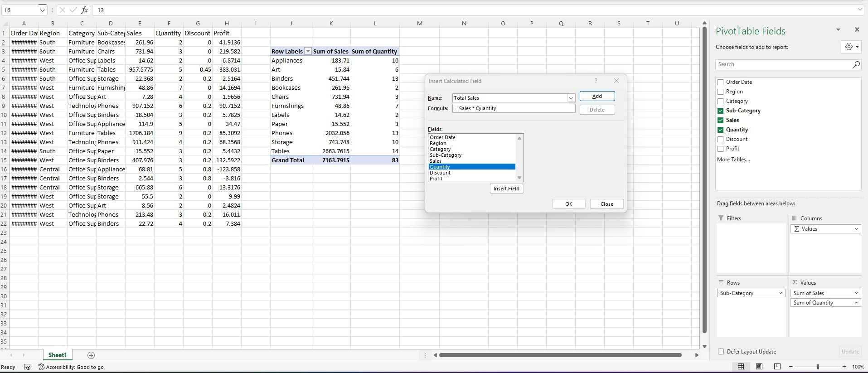The image size is (868, 373).
Task: Click the Grand Total pivot cell
Action: (291, 160)
